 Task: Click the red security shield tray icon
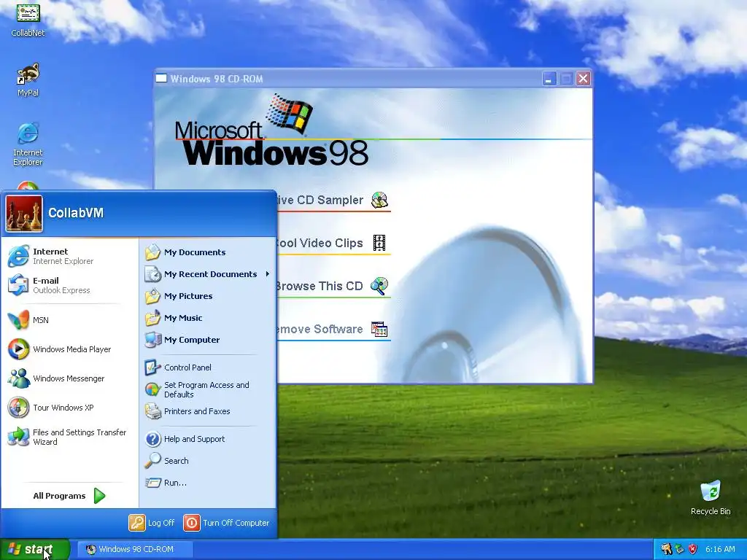pyautogui.click(x=692, y=550)
